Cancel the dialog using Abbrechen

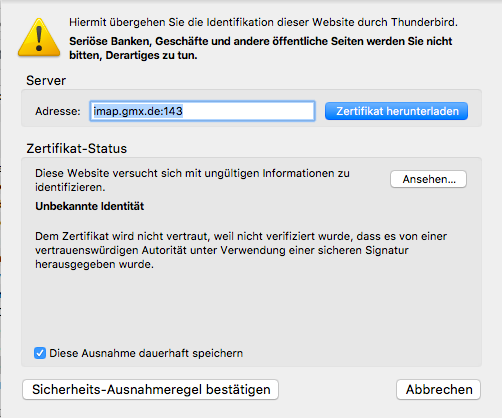tap(438, 389)
